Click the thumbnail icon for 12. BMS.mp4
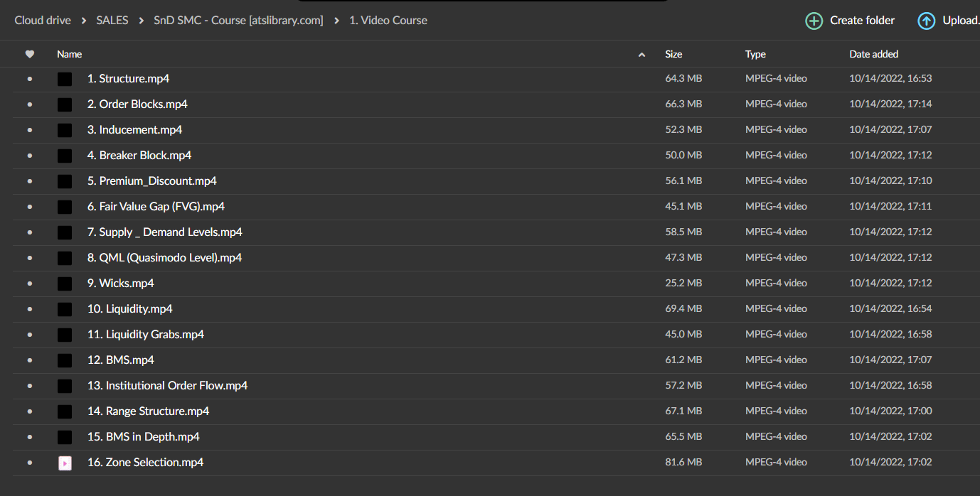 click(x=65, y=360)
